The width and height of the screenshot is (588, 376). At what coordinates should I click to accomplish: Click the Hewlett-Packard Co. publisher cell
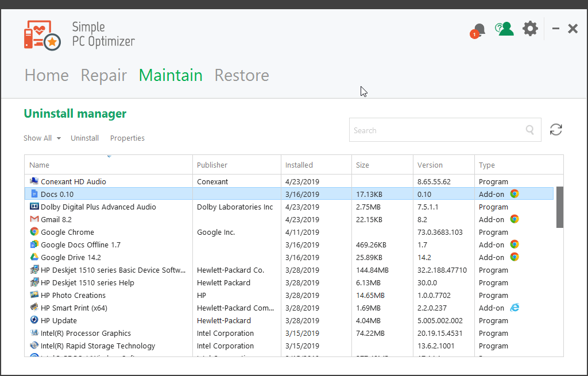tap(231, 270)
